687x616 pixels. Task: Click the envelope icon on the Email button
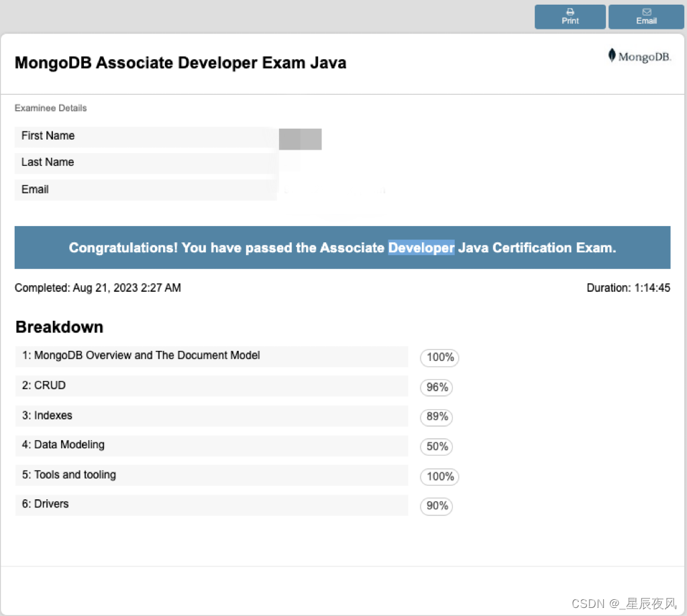[x=646, y=12]
